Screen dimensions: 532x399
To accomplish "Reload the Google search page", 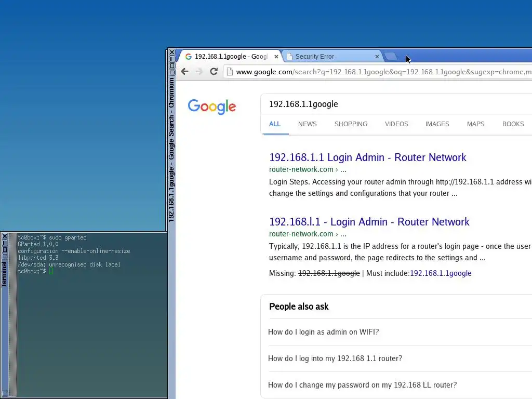I will [x=214, y=72].
